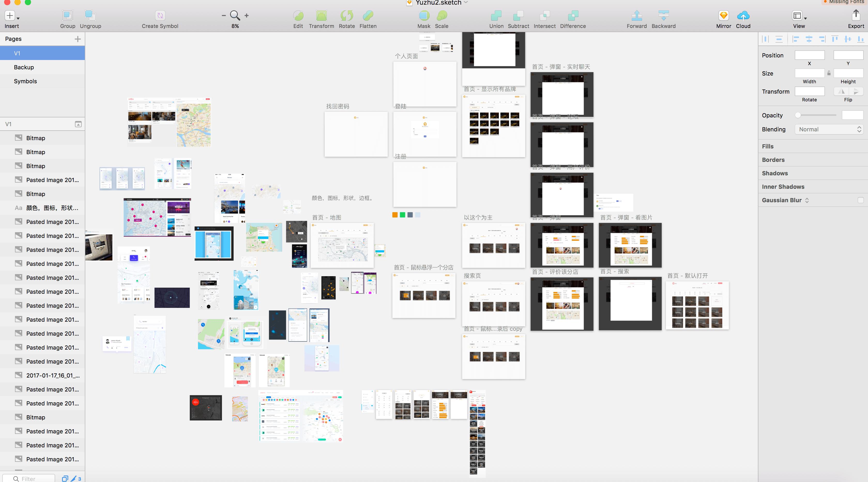Click the Missing Fonts notification

846,2
